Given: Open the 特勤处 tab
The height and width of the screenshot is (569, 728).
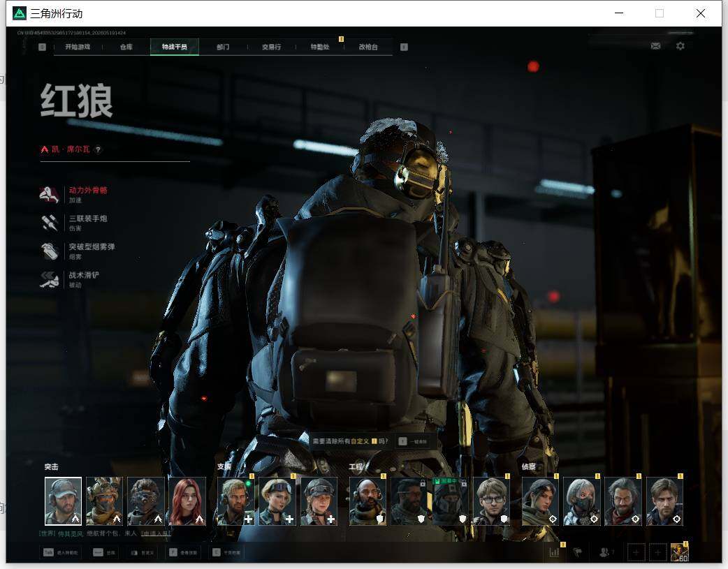Looking at the screenshot, I should coord(320,47).
